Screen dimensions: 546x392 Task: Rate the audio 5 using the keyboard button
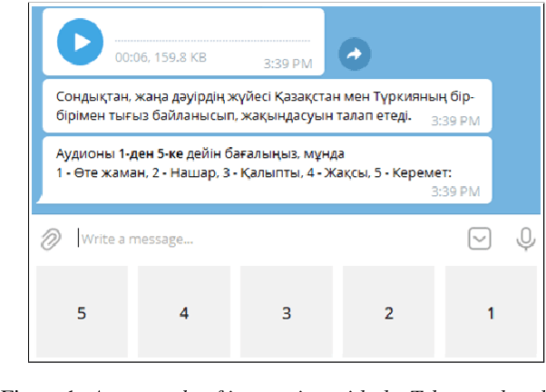pyautogui.click(x=82, y=313)
